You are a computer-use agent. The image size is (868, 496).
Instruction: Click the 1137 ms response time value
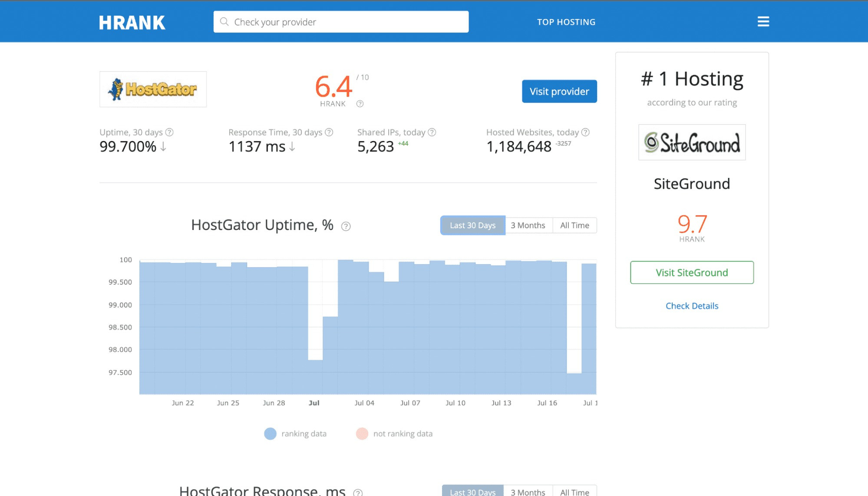[257, 147]
